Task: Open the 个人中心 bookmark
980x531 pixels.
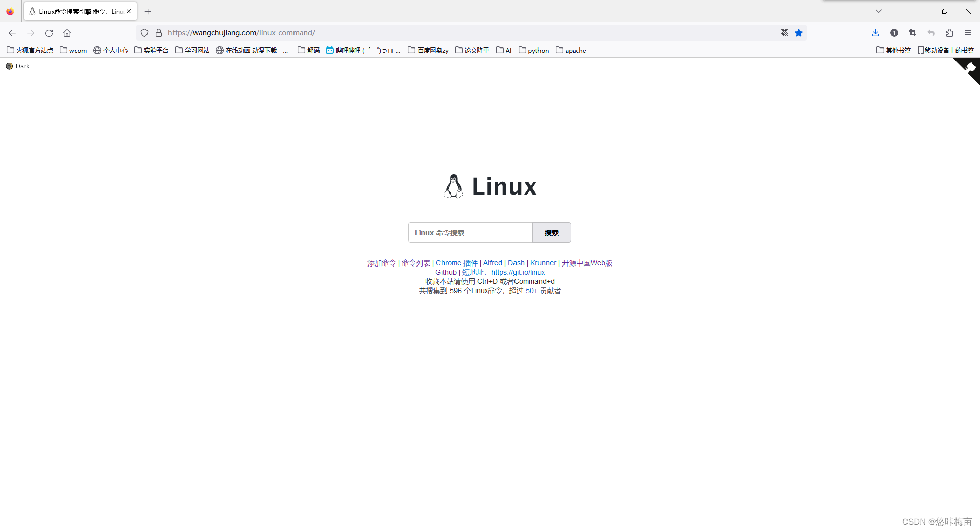Action: (x=110, y=50)
